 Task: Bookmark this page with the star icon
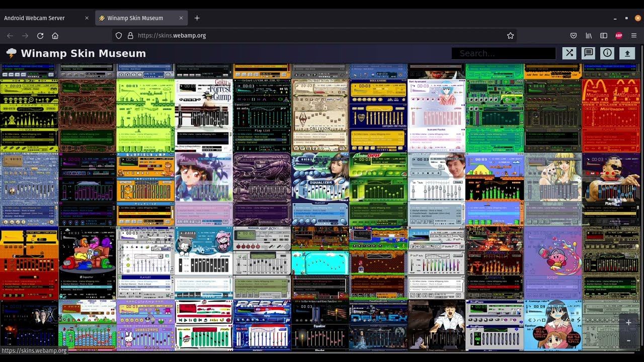[510, 36]
